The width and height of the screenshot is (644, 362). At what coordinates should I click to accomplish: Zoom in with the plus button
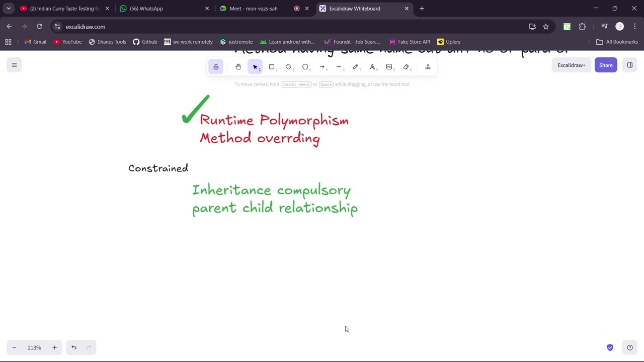point(54,347)
